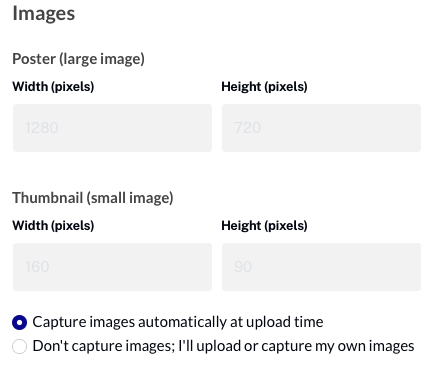Viewport: 444px width, 367px height.
Task: Focus the Thumbnail height input field
Action: (x=321, y=267)
